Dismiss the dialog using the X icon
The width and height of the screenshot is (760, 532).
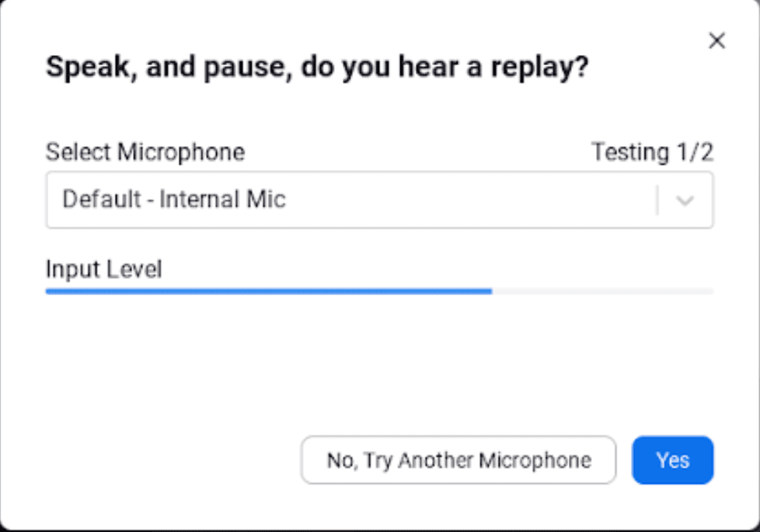pyautogui.click(x=716, y=40)
